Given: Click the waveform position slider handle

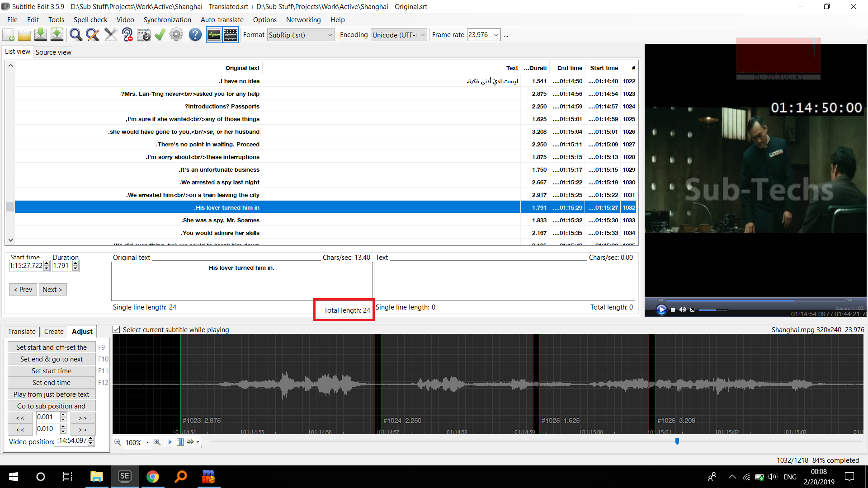Looking at the screenshot, I should 677,441.
